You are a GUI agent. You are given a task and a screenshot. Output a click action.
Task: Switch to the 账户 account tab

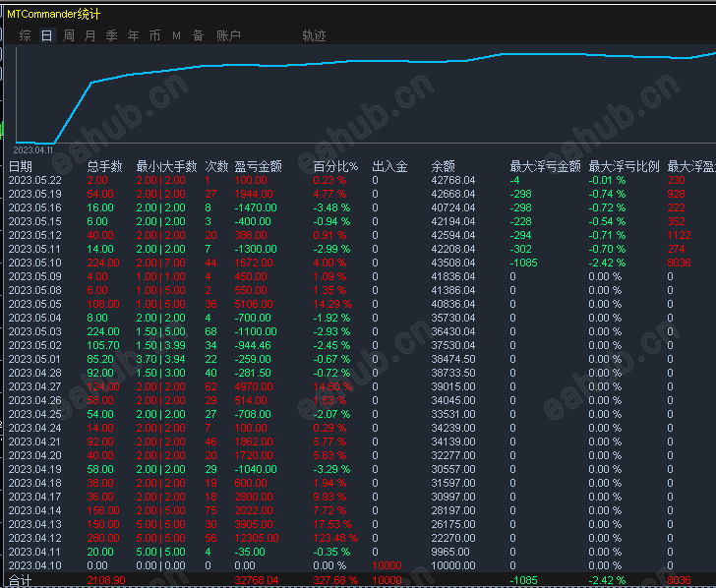pos(228,35)
